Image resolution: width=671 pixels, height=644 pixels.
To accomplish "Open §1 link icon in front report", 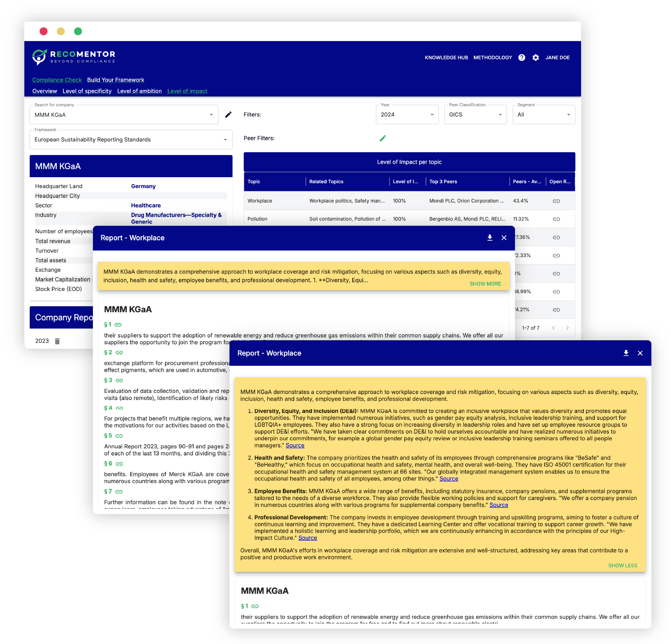I will [x=255, y=606].
